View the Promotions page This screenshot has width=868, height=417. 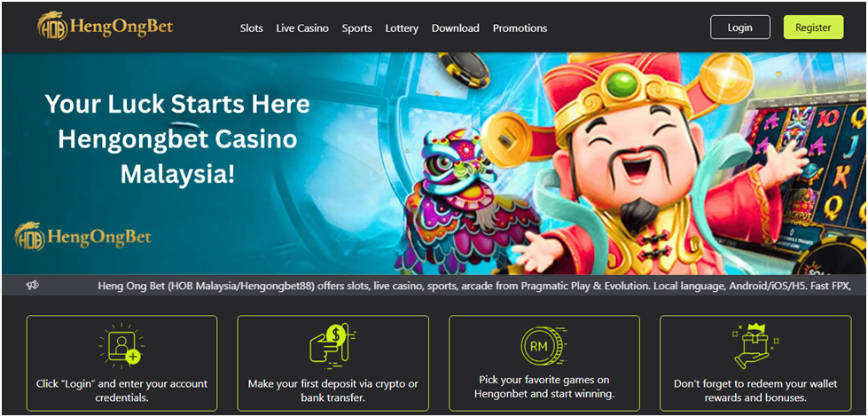pos(520,28)
